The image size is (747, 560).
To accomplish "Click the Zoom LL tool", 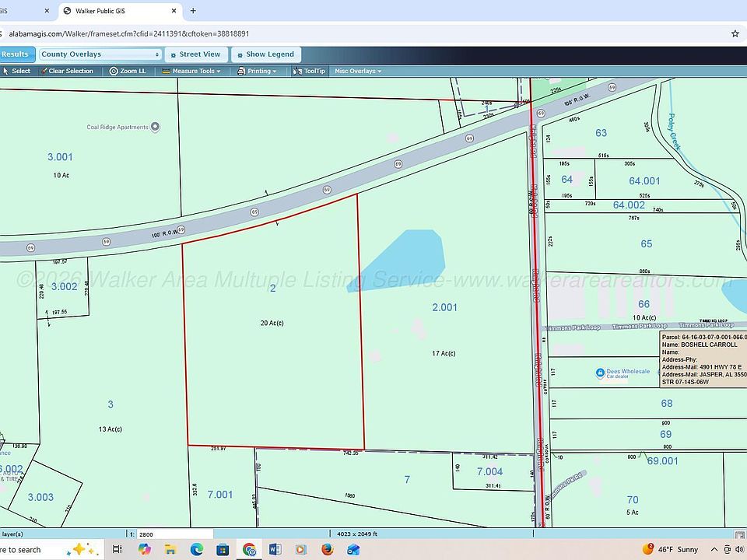I will pos(128,71).
